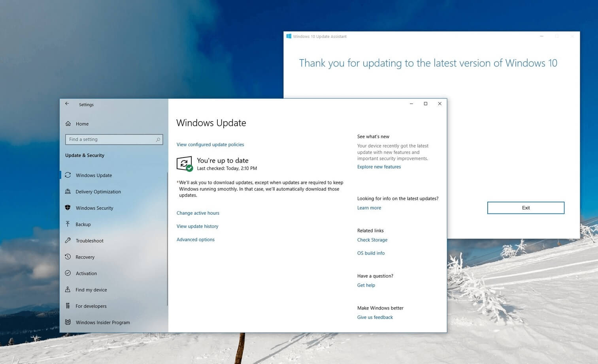Select the Find my device icon
Screen dimensions: 598x364
coord(68,289)
